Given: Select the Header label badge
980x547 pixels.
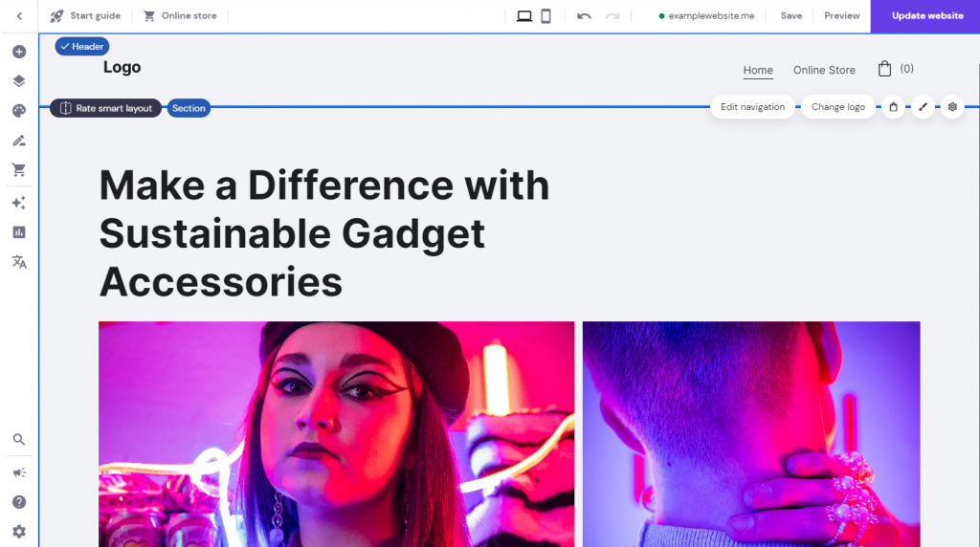Looking at the screenshot, I should tap(82, 46).
